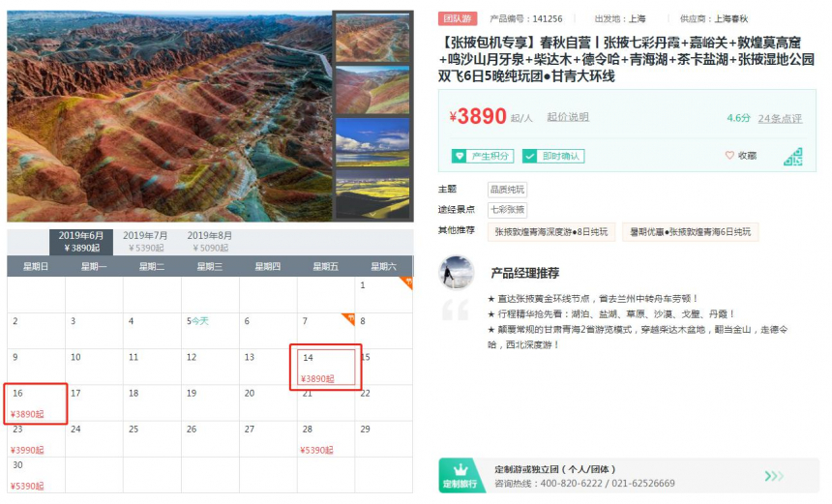The image size is (832, 504).
Task: Open the 起价说明 price explanation link
Action: coord(568,117)
